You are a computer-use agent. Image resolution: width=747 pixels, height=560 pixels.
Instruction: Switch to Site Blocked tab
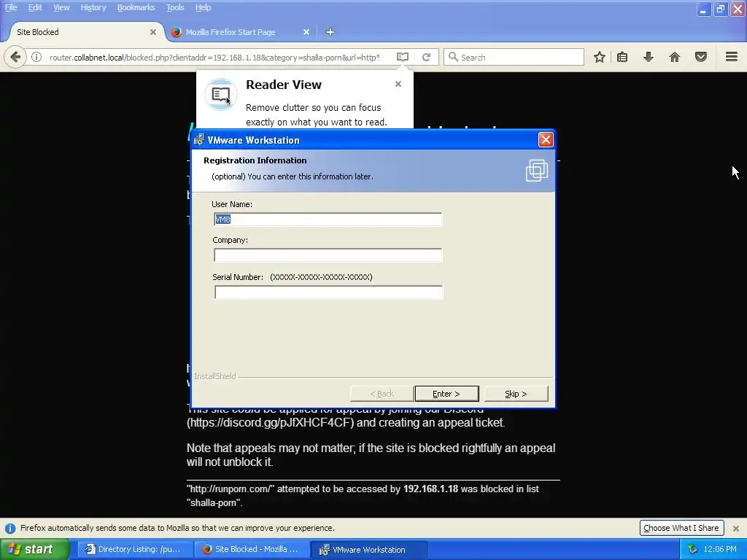[86, 32]
